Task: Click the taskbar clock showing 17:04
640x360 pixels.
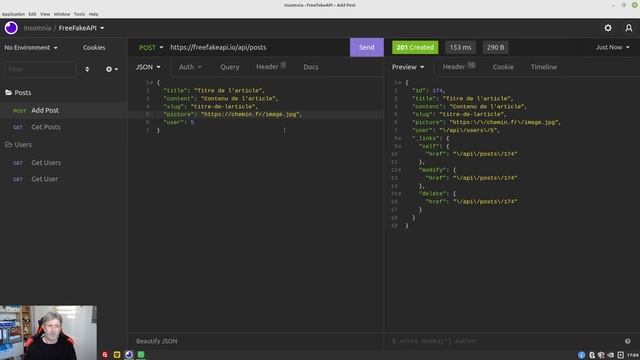Action: point(633,355)
